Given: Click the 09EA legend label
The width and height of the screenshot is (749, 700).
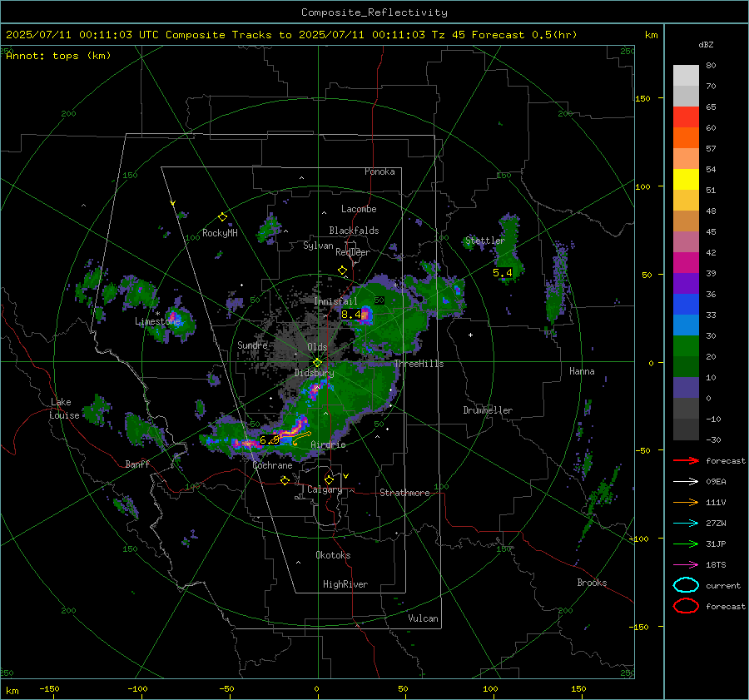Looking at the screenshot, I should (716, 482).
